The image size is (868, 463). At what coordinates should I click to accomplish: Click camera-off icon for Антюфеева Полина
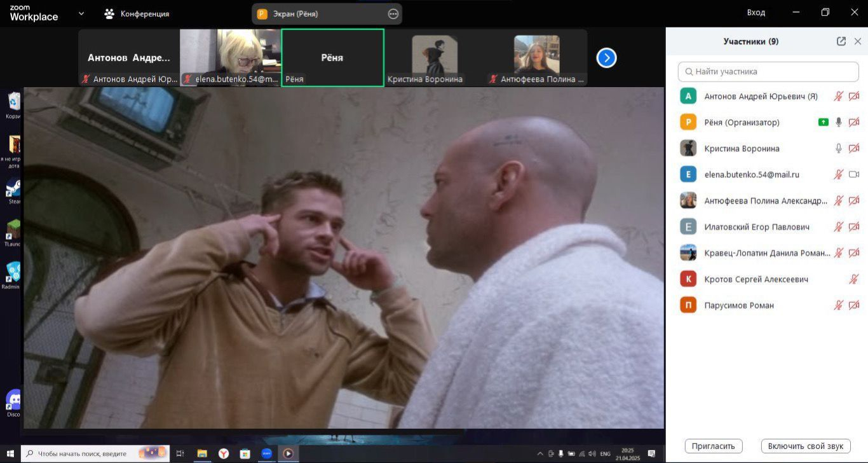coord(854,200)
